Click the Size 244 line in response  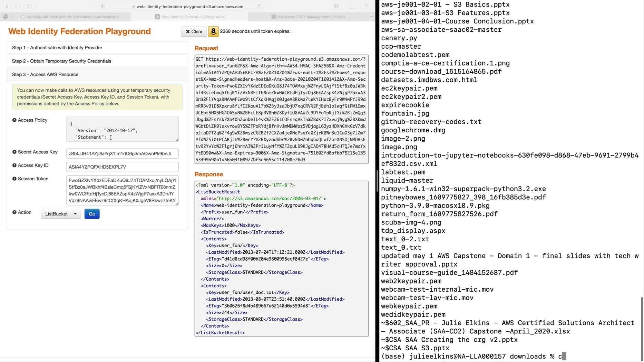click(x=227, y=313)
